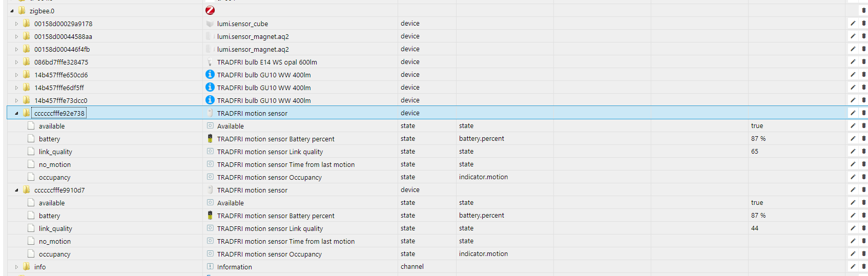This screenshot has height=276, width=868.
Task: Click the TRADFRI bulb E14 WS opal 600lm name
Action: pyautogui.click(x=267, y=62)
